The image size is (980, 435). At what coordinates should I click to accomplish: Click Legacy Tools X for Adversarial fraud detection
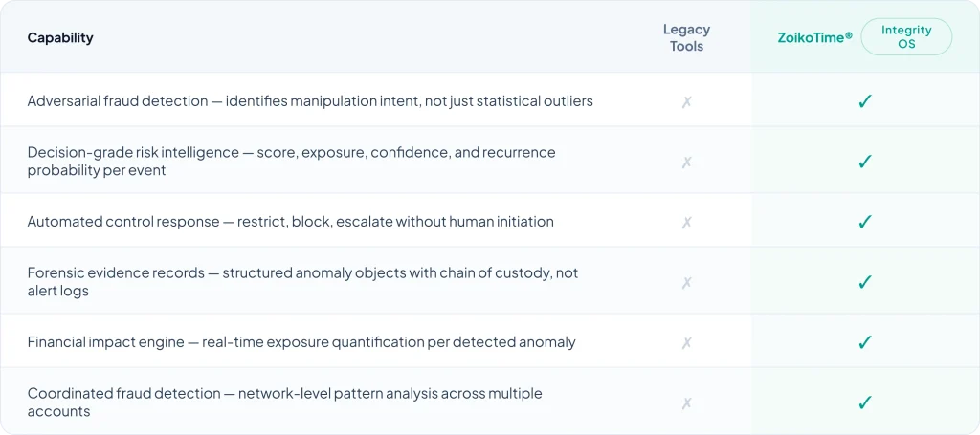(686, 101)
